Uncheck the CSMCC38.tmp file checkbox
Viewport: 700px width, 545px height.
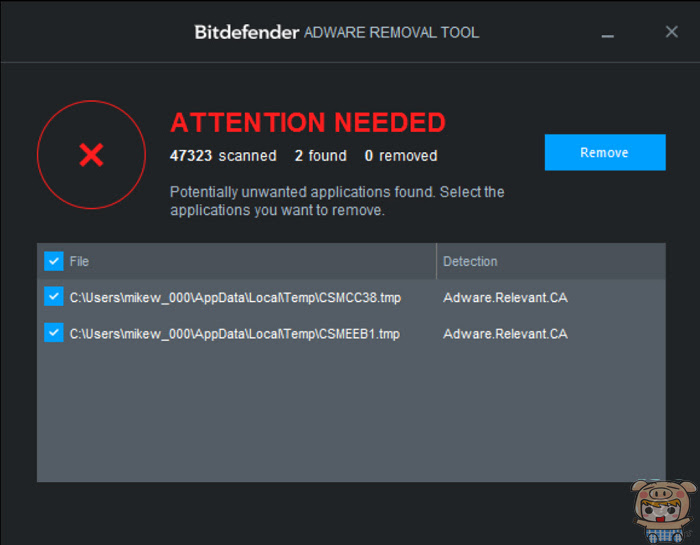54,297
